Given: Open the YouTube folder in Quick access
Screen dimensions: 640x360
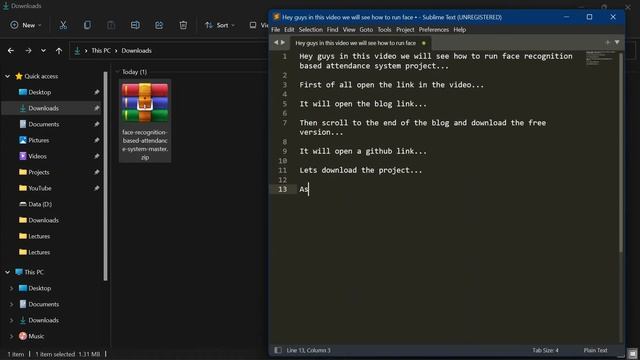Looking at the screenshot, I should (40, 188).
